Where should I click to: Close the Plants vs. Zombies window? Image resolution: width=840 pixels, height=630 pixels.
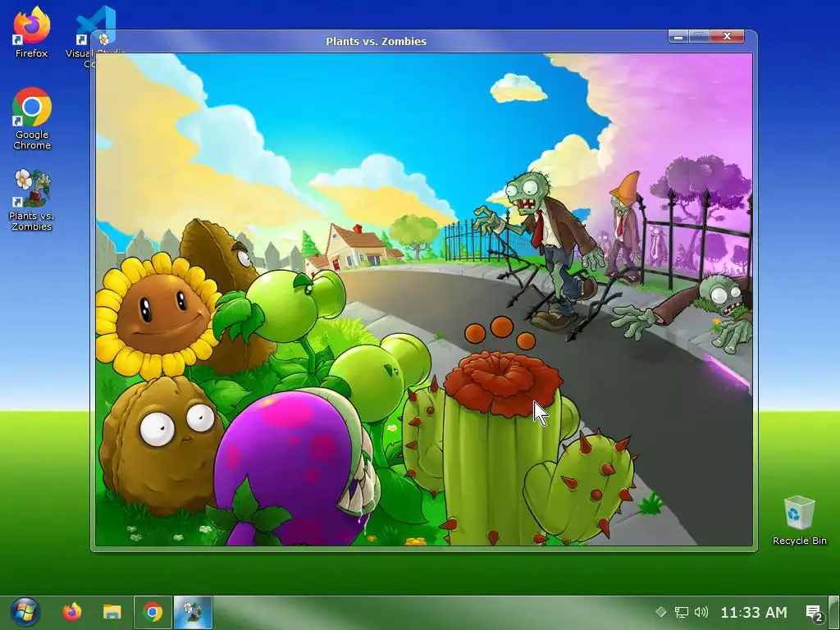point(727,36)
